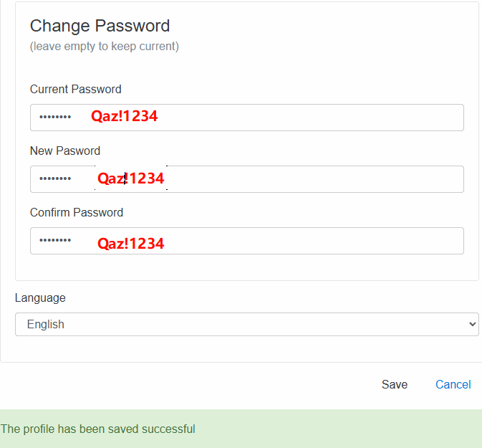Focus the New Pasword input field
The height and width of the screenshot is (448, 482).
(247, 179)
